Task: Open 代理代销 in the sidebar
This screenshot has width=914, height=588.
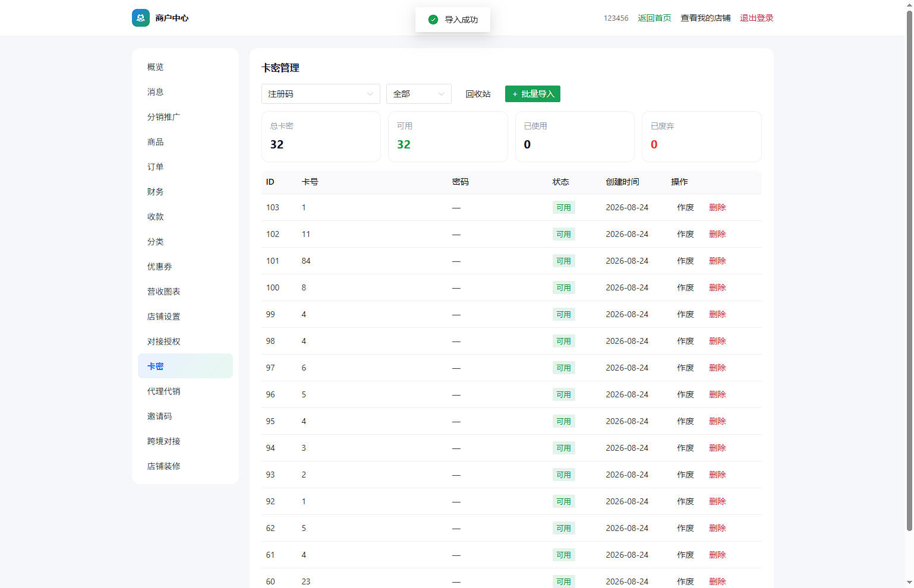Action: click(x=185, y=391)
